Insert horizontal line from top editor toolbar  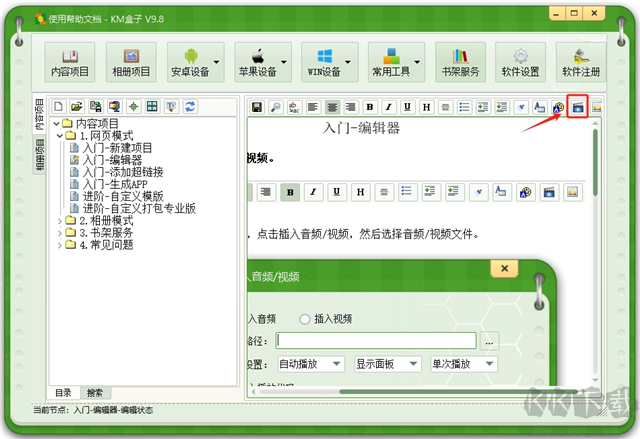pyautogui.click(x=445, y=107)
